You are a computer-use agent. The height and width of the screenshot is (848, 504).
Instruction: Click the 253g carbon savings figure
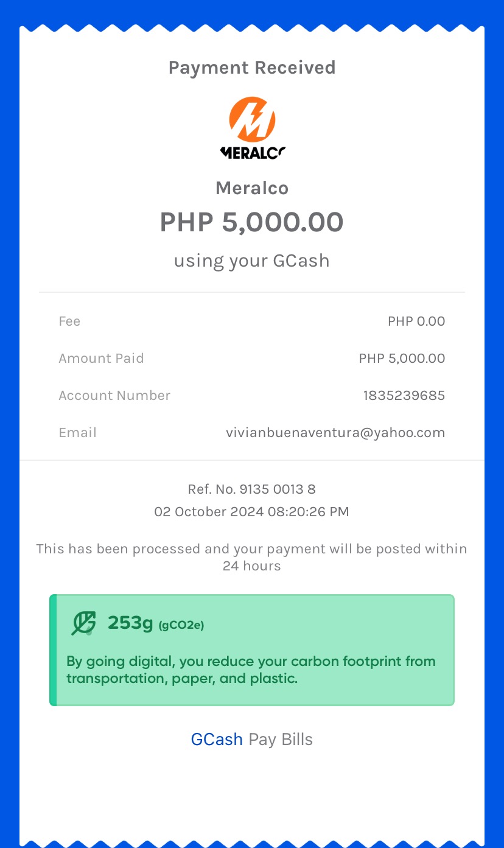130,623
